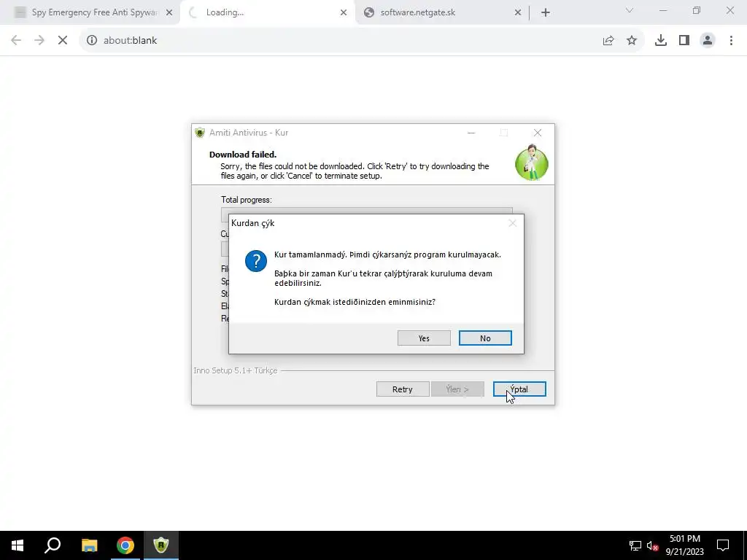Image resolution: width=747 pixels, height=560 pixels.
Task: Go back in the browser
Action: (x=16, y=41)
